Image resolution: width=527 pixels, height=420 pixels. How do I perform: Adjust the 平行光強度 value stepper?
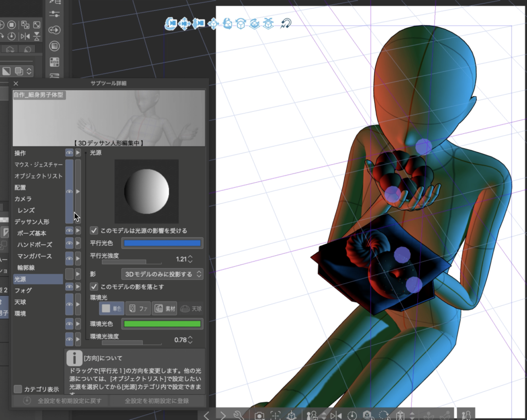coord(190,259)
